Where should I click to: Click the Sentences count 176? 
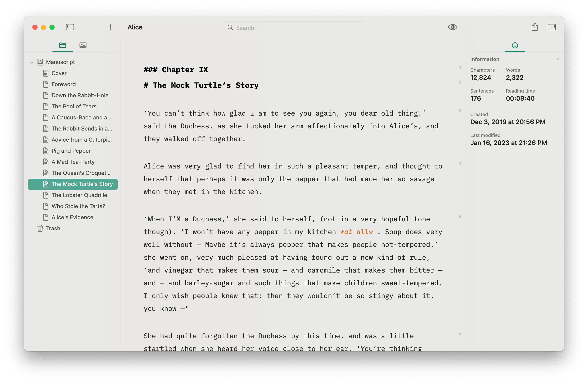[x=476, y=99]
